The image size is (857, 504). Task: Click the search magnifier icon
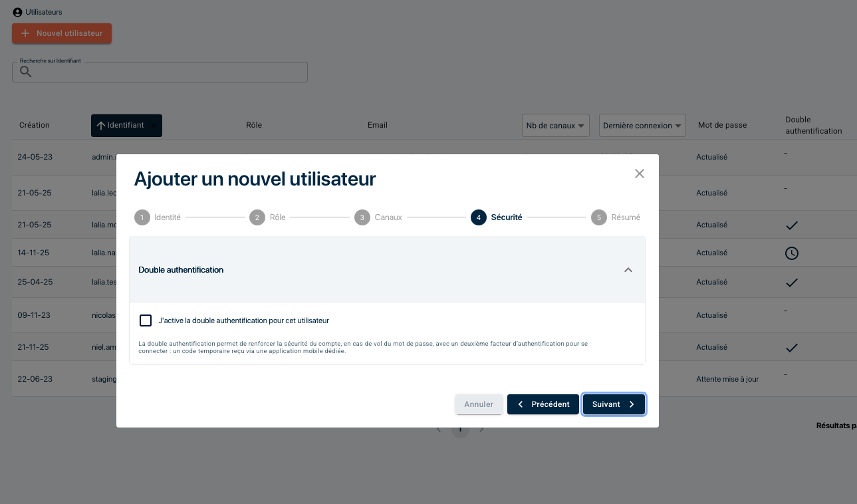pos(25,72)
